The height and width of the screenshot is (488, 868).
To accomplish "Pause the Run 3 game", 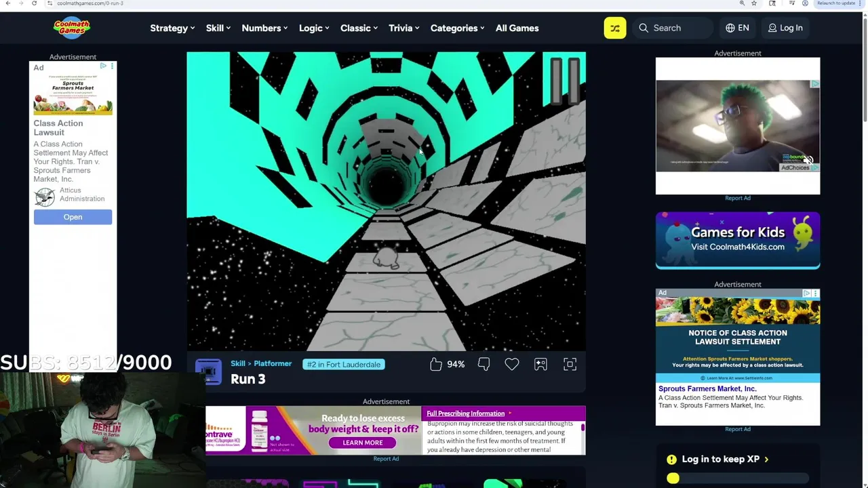I will [565, 81].
